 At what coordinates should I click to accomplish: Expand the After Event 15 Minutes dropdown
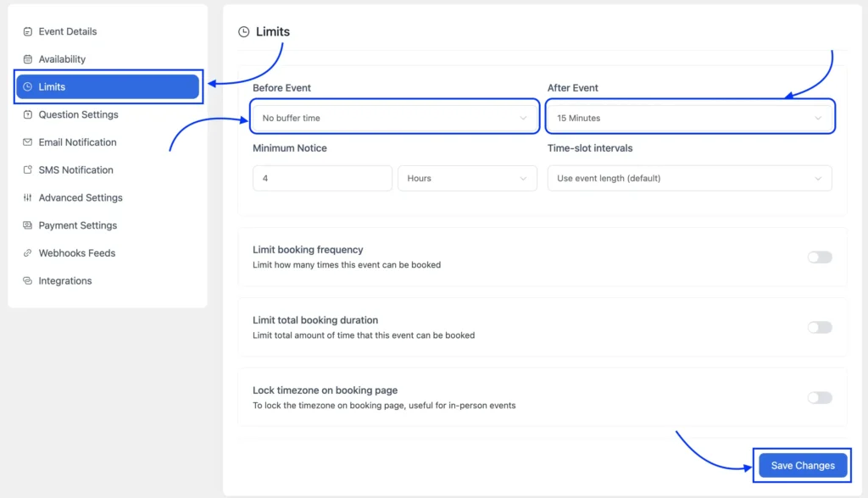(x=690, y=118)
